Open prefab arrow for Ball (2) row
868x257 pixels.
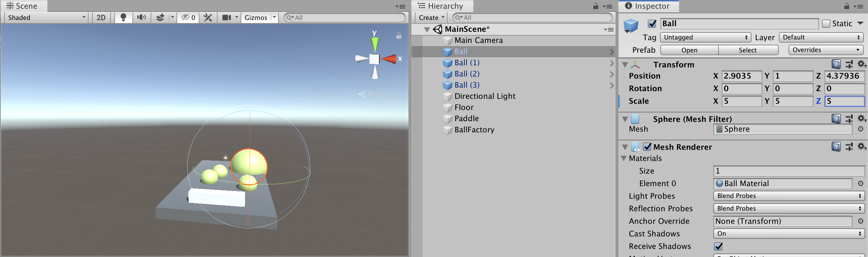612,74
